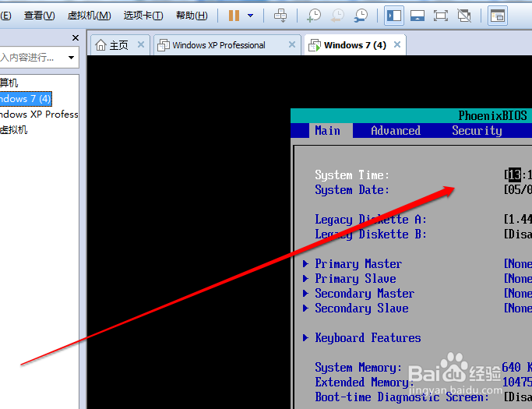Screen dimensions: 532x409
Task: Click the System Date label
Action: point(352,190)
